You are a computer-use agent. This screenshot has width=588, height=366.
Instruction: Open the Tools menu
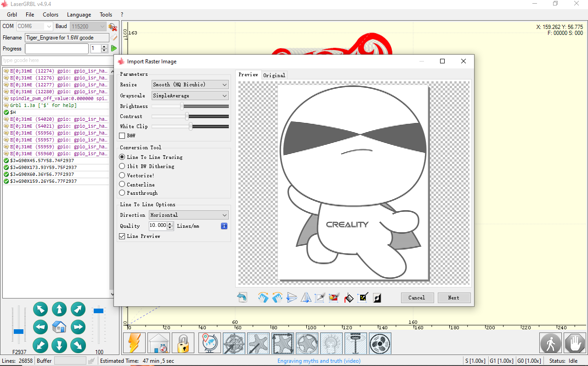106,15
